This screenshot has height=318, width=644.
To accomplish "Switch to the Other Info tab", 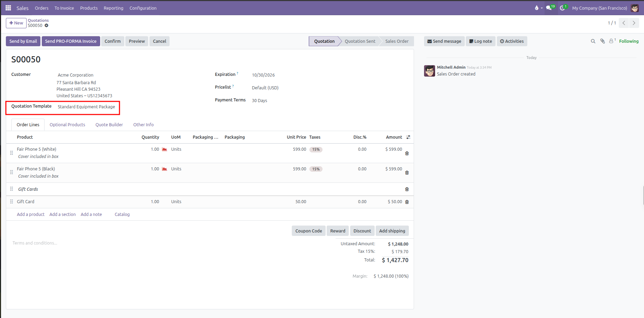I will [143, 125].
